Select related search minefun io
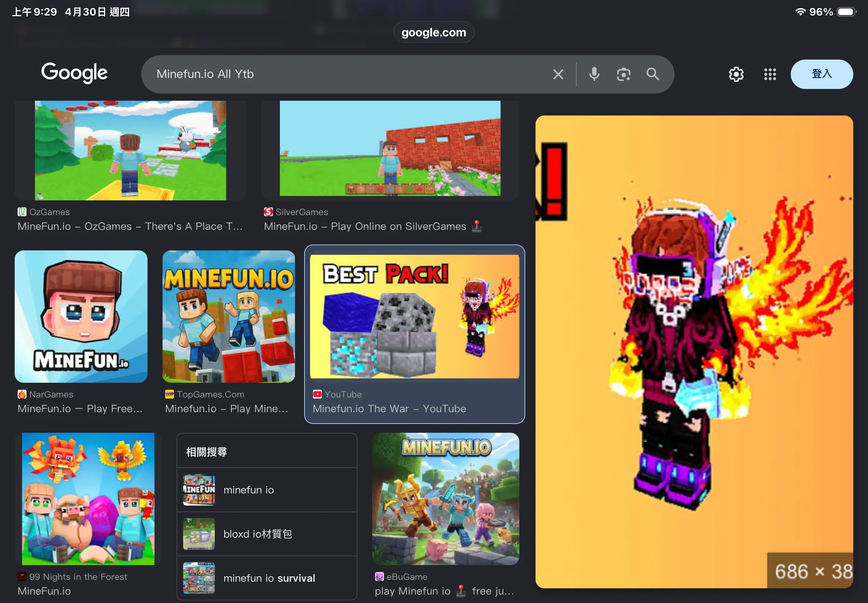 pyautogui.click(x=267, y=490)
